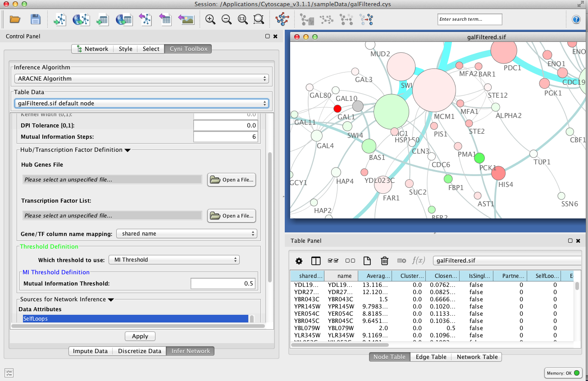Click Import Network from File icon
Viewport: 588px width, 381px height.
(59, 19)
